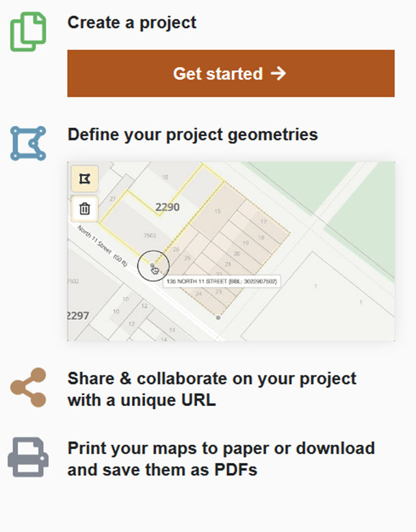Click the 135 North 11 Street tooltip

point(223,281)
